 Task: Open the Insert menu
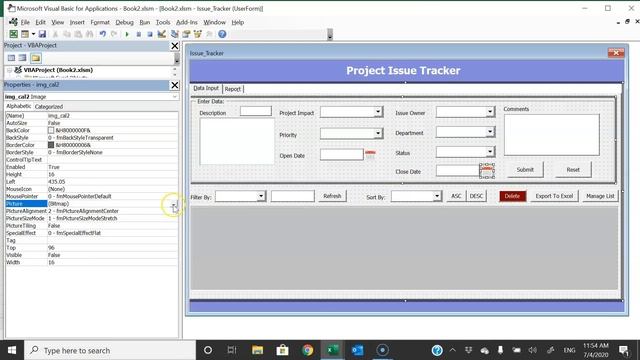(77, 22)
